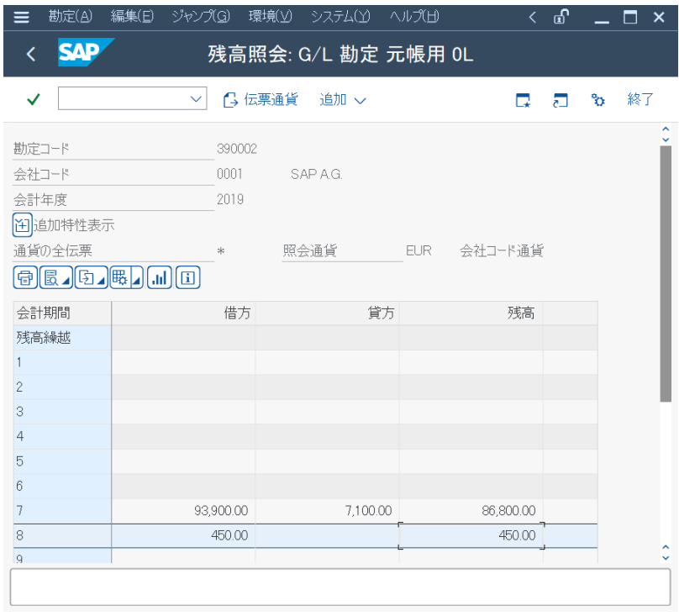Click the information icon
The width and height of the screenshot is (679, 616).
pyautogui.click(x=187, y=277)
